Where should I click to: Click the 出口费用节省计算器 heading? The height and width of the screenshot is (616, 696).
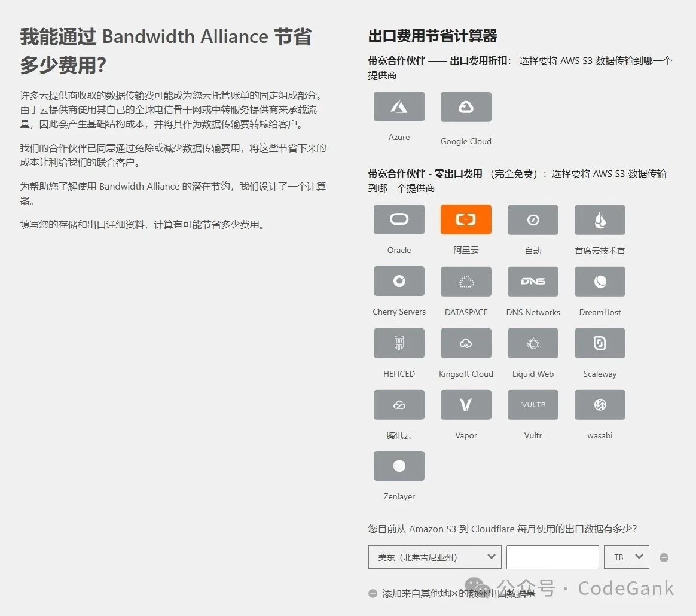click(432, 36)
